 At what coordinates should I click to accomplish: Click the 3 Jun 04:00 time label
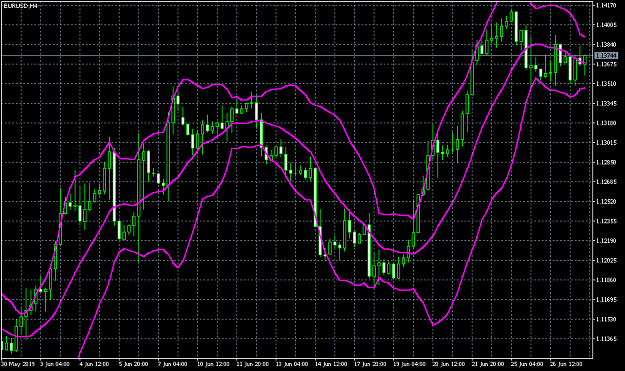56,364
